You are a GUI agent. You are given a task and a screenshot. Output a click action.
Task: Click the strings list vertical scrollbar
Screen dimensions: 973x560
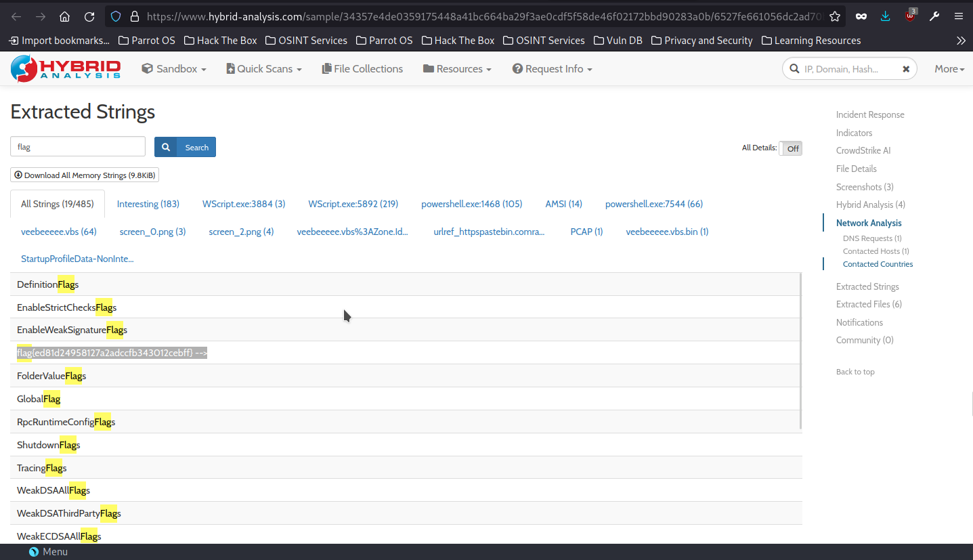point(801,351)
